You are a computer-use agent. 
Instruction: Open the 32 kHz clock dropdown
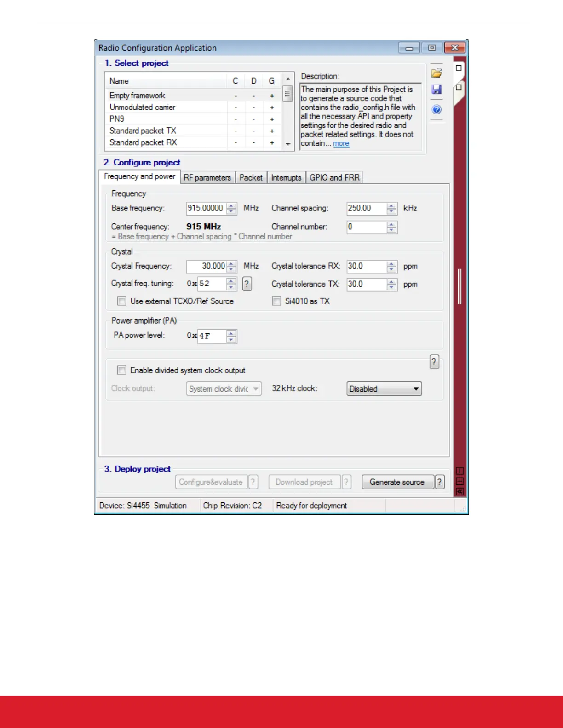pos(384,389)
